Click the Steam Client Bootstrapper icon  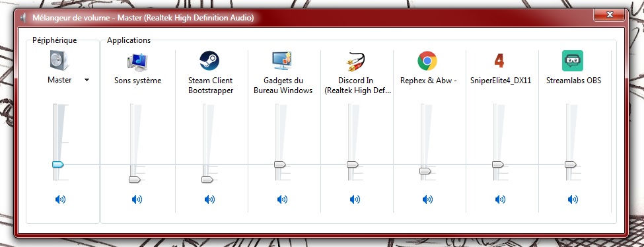(x=209, y=61)
